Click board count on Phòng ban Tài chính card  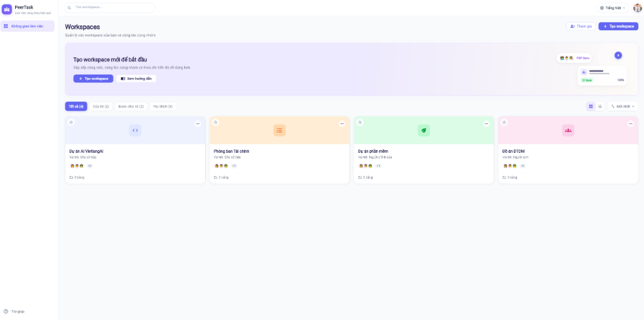221,177
